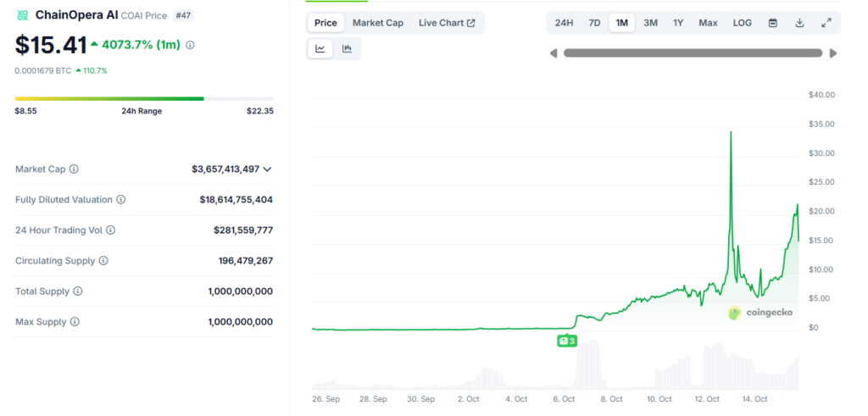Screen dimensions: 868x416
Task: Select the Market Cap chart tab
Action: coord(378,23)
